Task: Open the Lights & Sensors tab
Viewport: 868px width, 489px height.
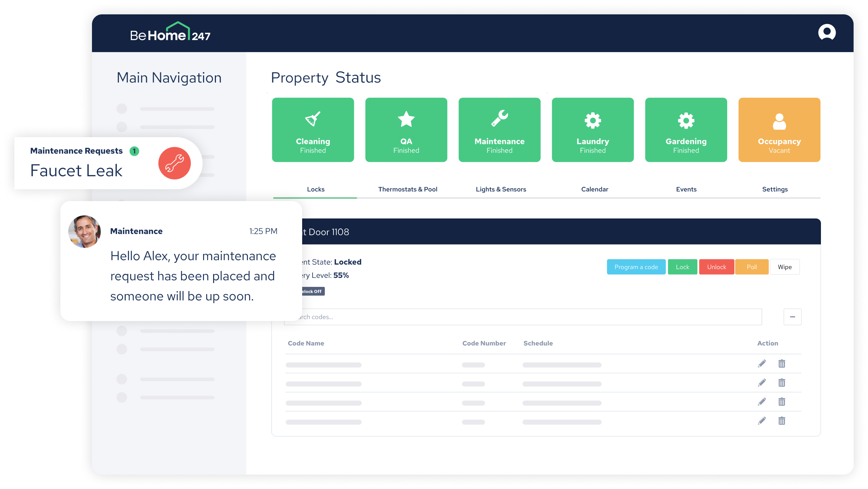Action: [501, 189]
